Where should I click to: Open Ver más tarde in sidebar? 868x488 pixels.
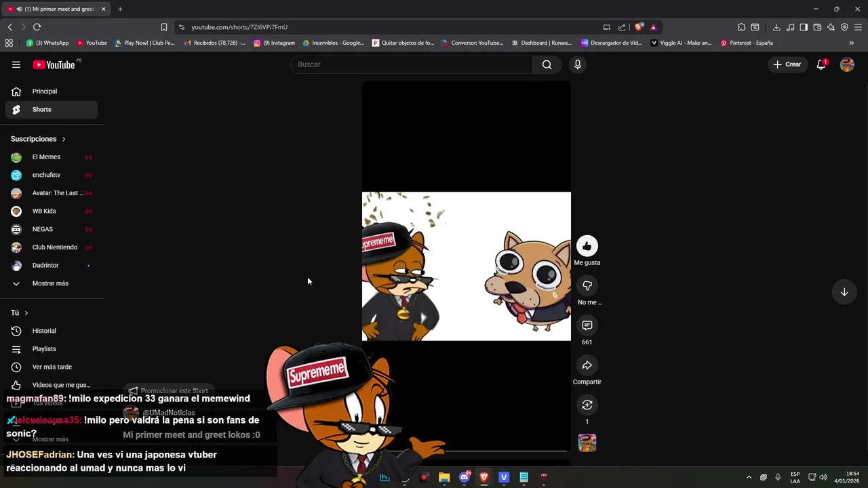pyautogui.click(x=52, y=367)
